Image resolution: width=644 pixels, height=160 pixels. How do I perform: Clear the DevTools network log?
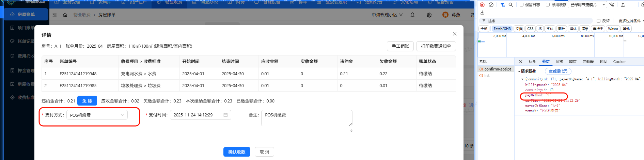[491, 5]
